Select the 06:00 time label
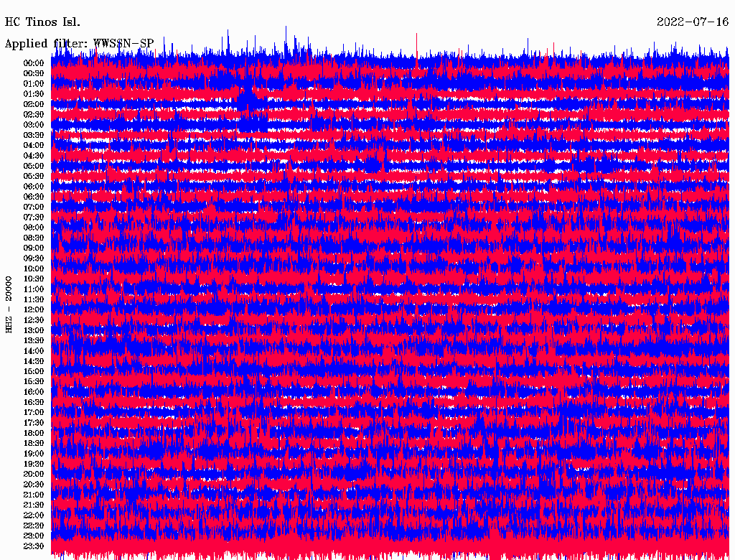Screen dimensions: 735x560 point(34,187)
